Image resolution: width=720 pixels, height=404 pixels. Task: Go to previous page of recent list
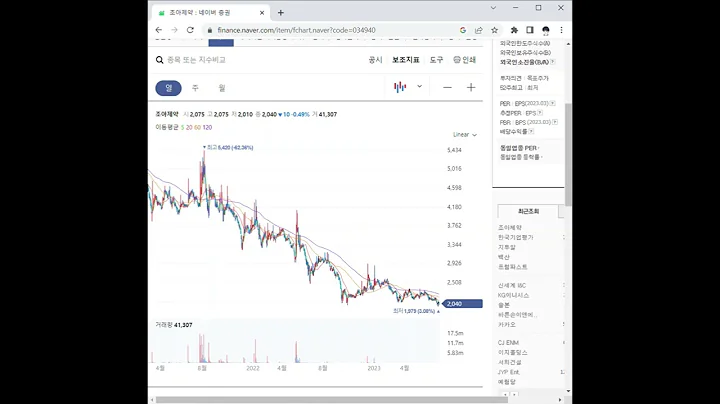(506, 394)
